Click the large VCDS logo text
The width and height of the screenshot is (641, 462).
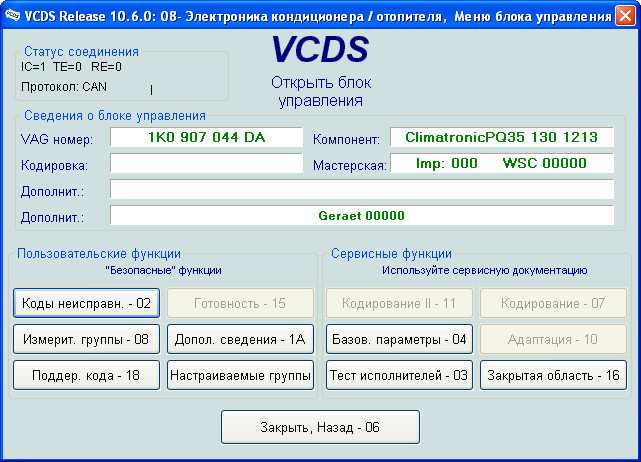click(x=320, y=49)
